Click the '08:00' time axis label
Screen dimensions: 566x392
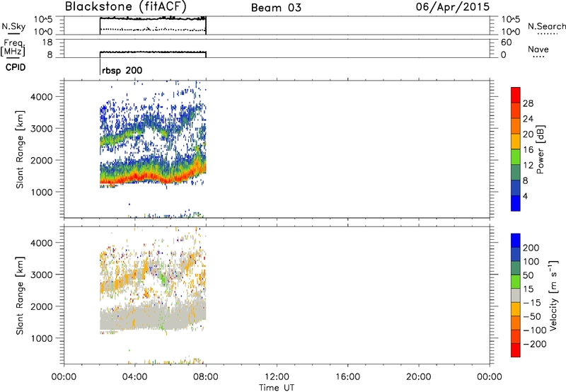(206, 377)
